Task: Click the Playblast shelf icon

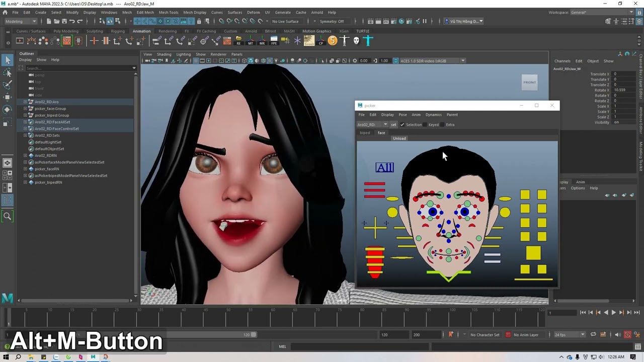Action: point(20,41)
